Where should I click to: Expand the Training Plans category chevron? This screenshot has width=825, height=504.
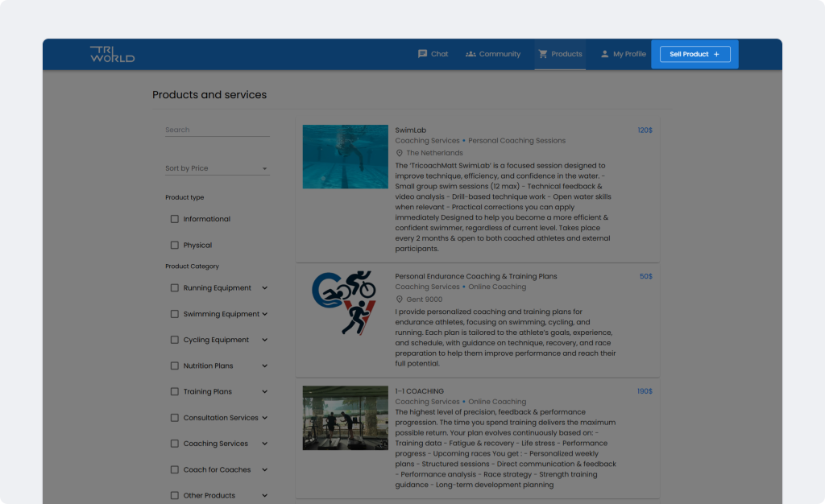pyautogui.click(x=264, y=392)
